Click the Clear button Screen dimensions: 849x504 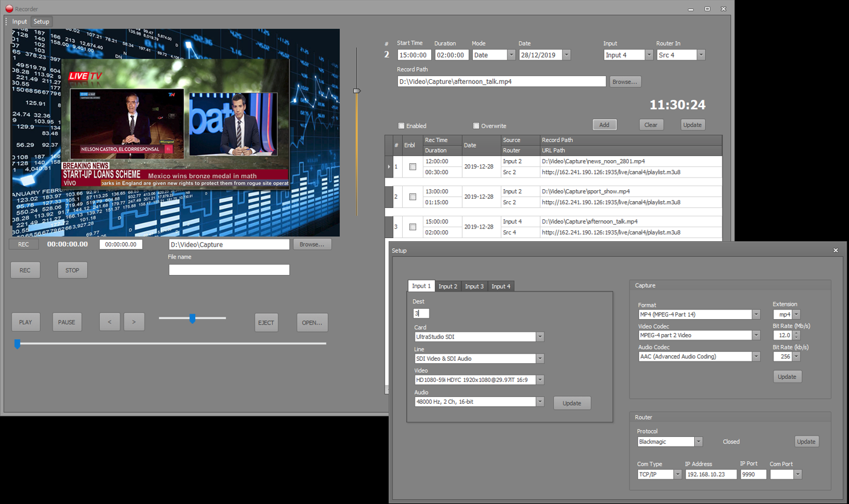pyautogui.click(x=651, y=125)
